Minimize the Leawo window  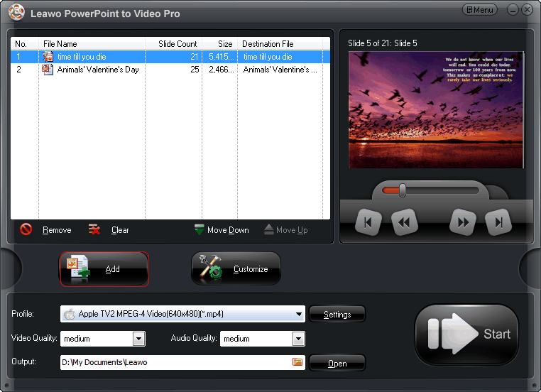(513, 10)
